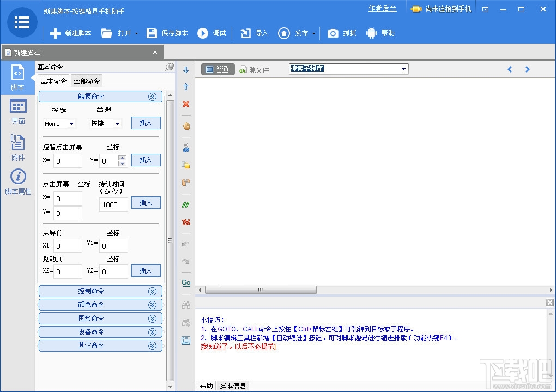Click the 新建脚本 plus toolbar button
The image size is (556, 392).
[70, 33]
